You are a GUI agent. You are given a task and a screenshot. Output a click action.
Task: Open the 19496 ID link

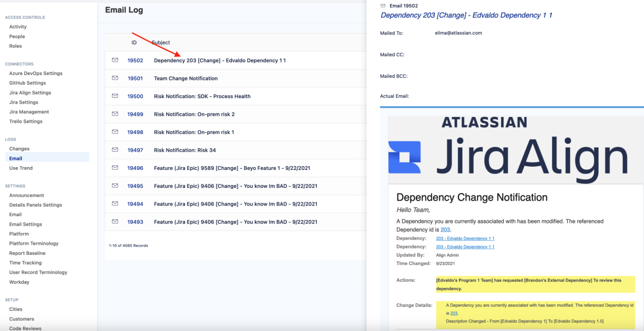click(135, 168)
